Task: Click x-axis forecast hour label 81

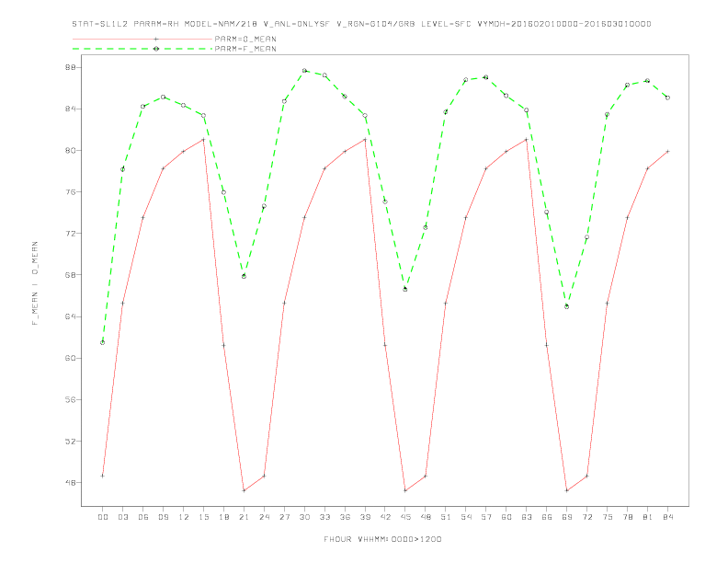Action: tap(648, 517)
